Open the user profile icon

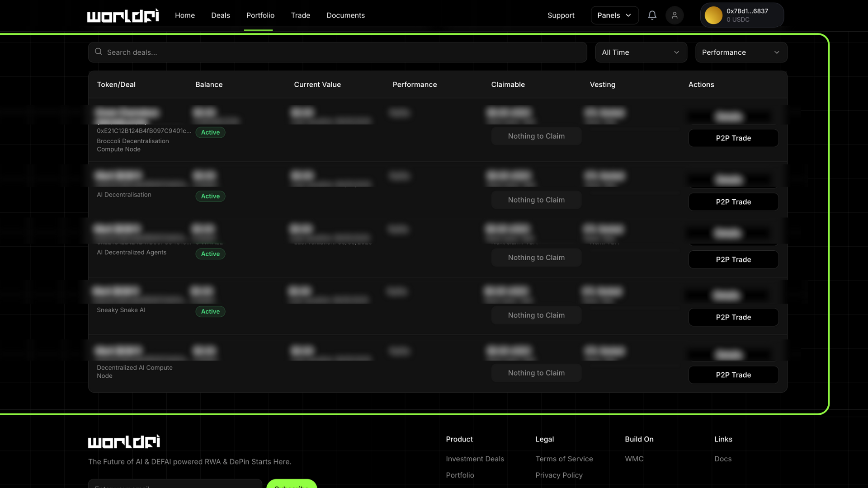(x=674, y=15)
